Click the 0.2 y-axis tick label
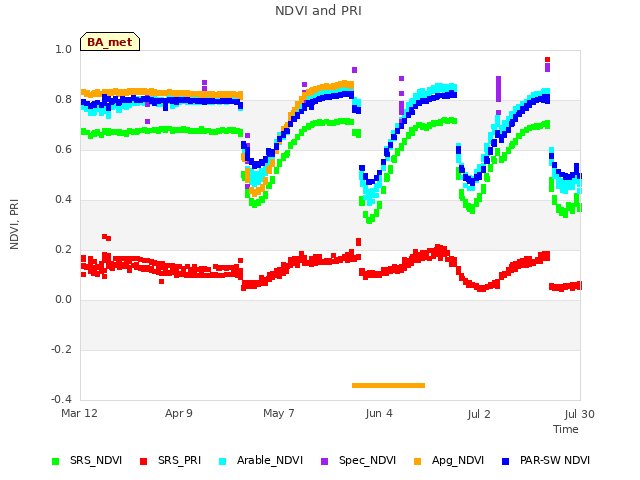The width and height of the screenshot is (640, 480). [63, 249]
